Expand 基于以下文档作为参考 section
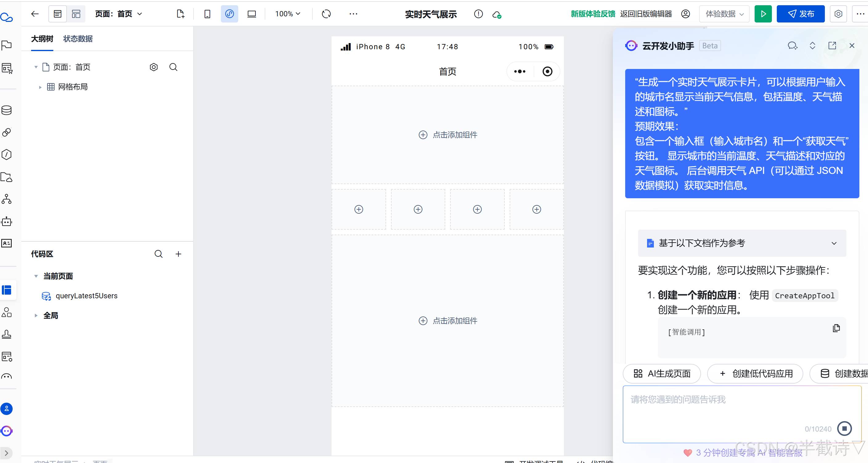The width and height of the screenshot is (868, 463). (x=742, y=243)
